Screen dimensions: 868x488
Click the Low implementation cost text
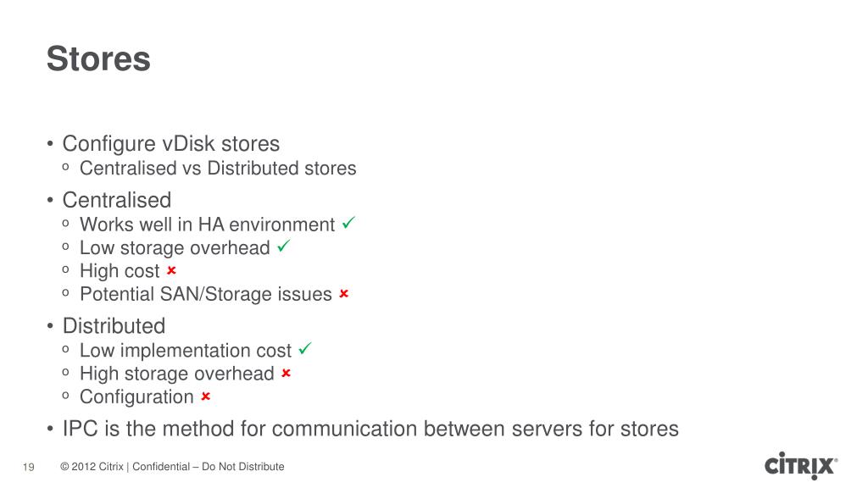(x=186, y=350)
